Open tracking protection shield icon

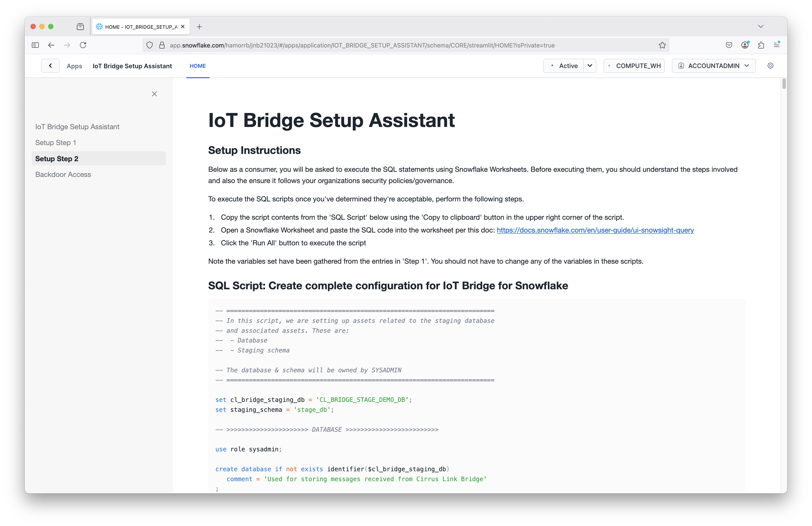[x=149, y=45]
